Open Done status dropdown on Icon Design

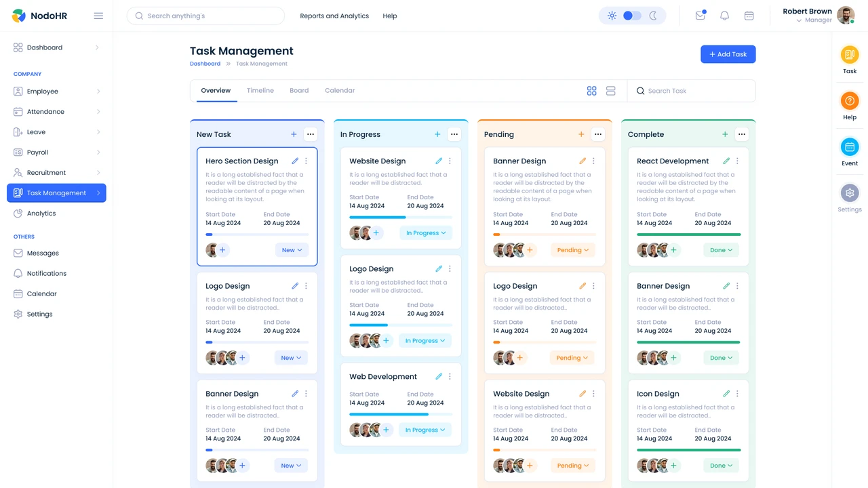(722, 466)
